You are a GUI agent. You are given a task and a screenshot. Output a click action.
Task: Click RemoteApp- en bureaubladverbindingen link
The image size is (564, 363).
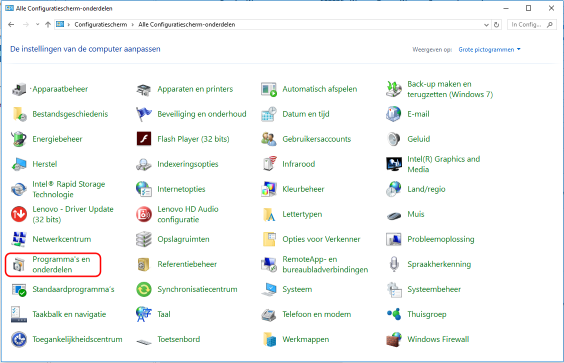point(325,264)
